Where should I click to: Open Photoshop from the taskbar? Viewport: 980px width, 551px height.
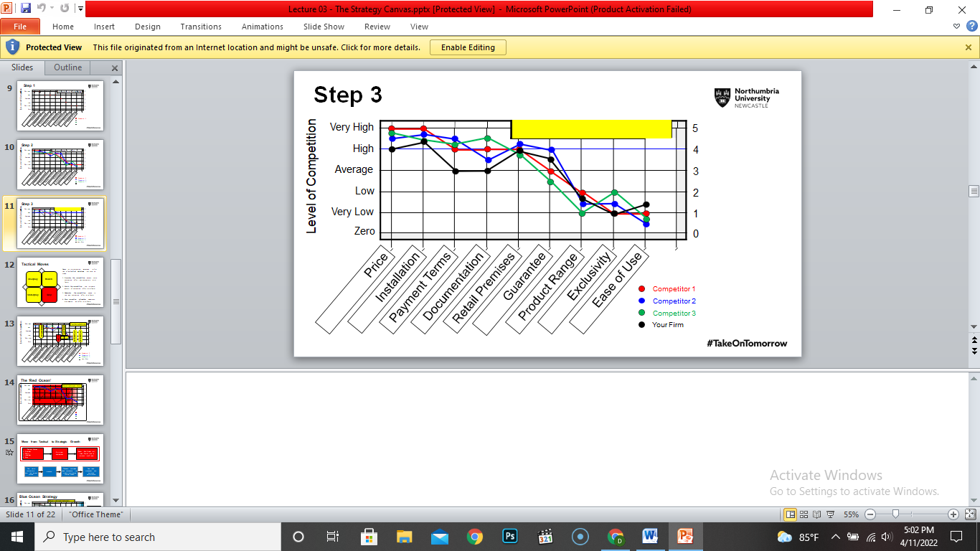(x=510, y=536)
